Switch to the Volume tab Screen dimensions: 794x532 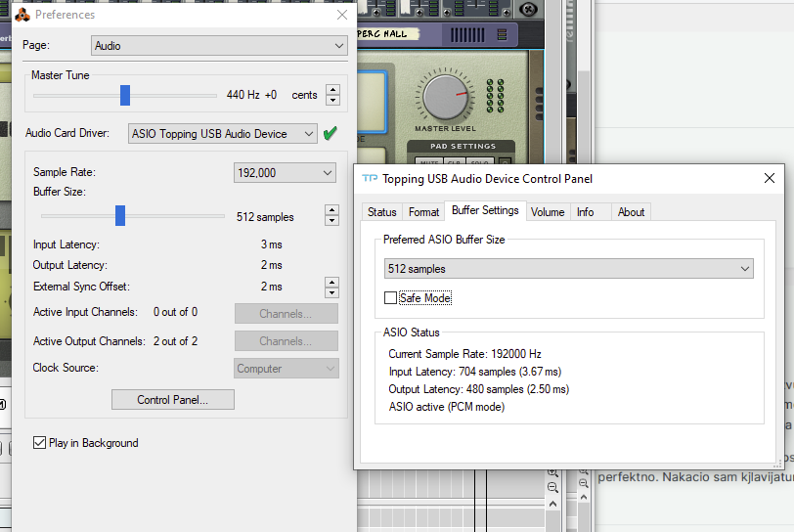tap(548, 212)
